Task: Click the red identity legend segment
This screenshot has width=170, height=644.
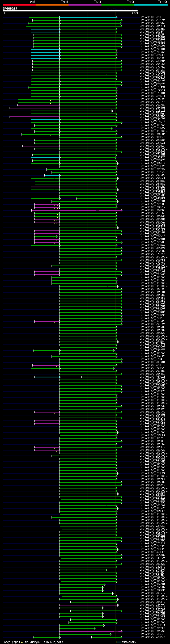Action: 19,5
